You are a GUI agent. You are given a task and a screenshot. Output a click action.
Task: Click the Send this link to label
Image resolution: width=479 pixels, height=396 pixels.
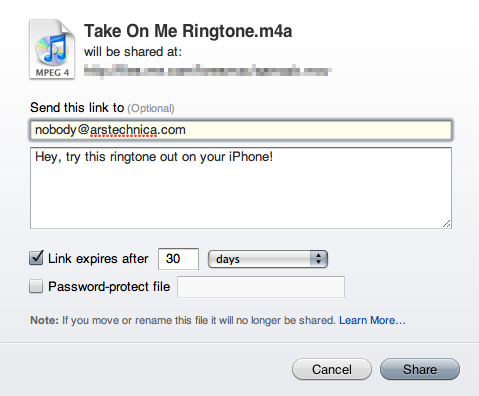click(x=77, y=108)
